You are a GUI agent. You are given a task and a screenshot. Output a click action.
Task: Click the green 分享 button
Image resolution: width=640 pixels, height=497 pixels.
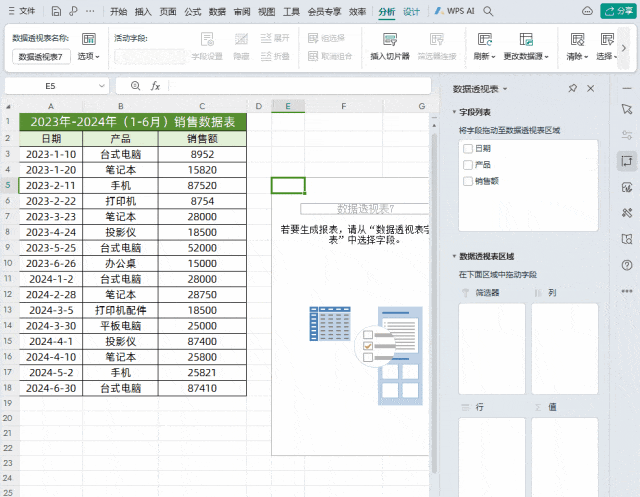pyautogui.click(x=618, y=11)
